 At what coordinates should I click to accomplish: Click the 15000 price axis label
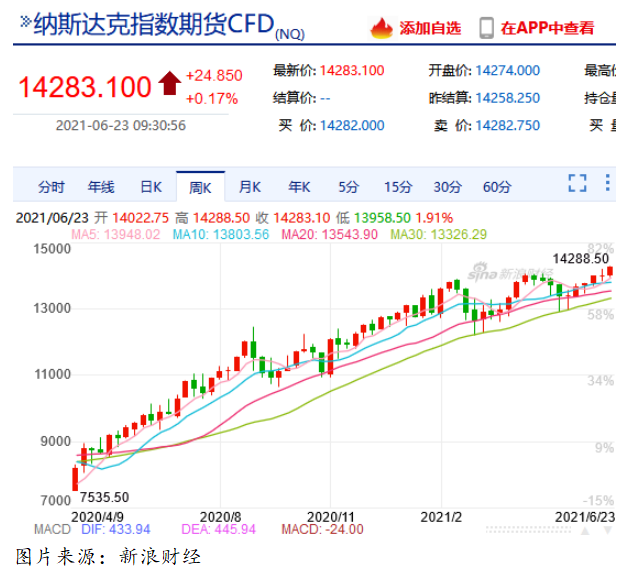pos(52,249)
